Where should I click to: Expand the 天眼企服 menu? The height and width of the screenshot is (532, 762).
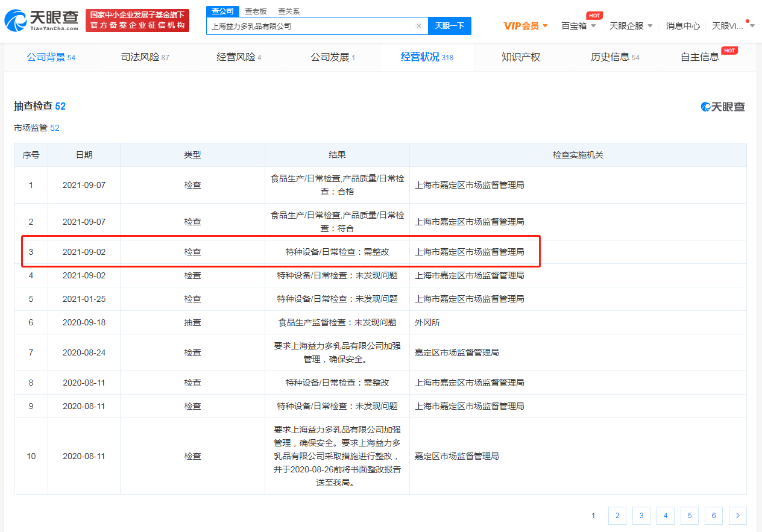click(x=631, y=26)
